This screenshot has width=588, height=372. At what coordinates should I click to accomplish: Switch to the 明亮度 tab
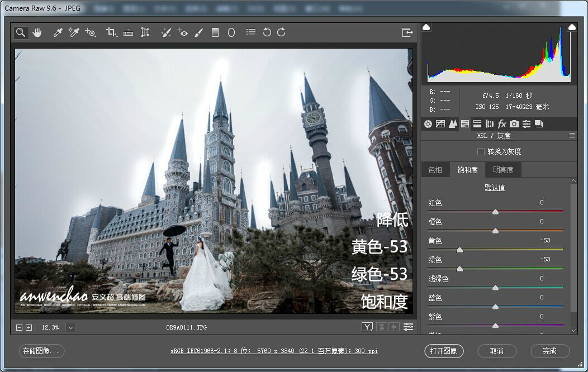(x=503, y=170)
